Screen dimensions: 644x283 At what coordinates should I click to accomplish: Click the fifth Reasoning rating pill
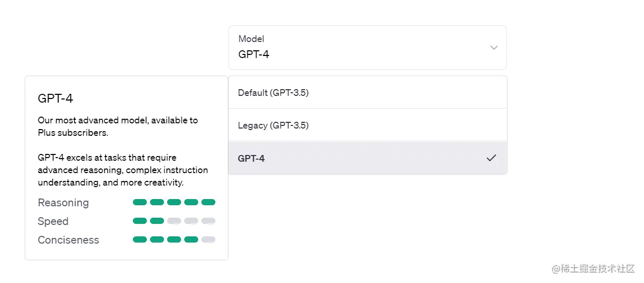(208, 202)
